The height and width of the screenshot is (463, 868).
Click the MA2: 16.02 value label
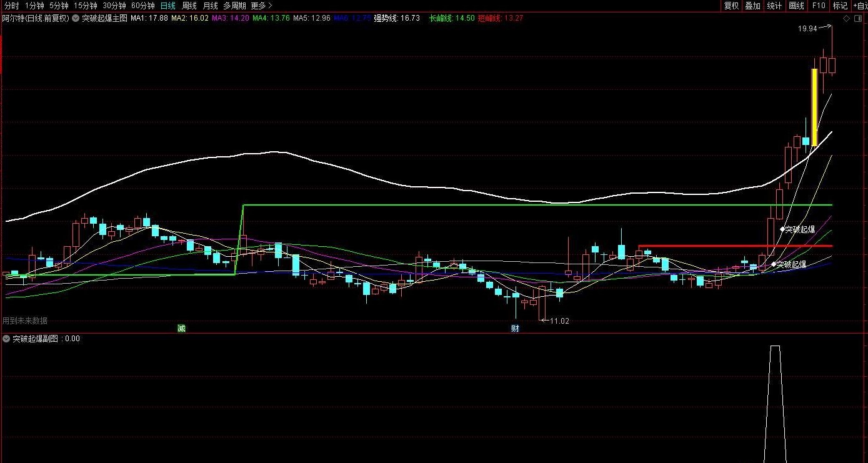click(x=190, y=18)
